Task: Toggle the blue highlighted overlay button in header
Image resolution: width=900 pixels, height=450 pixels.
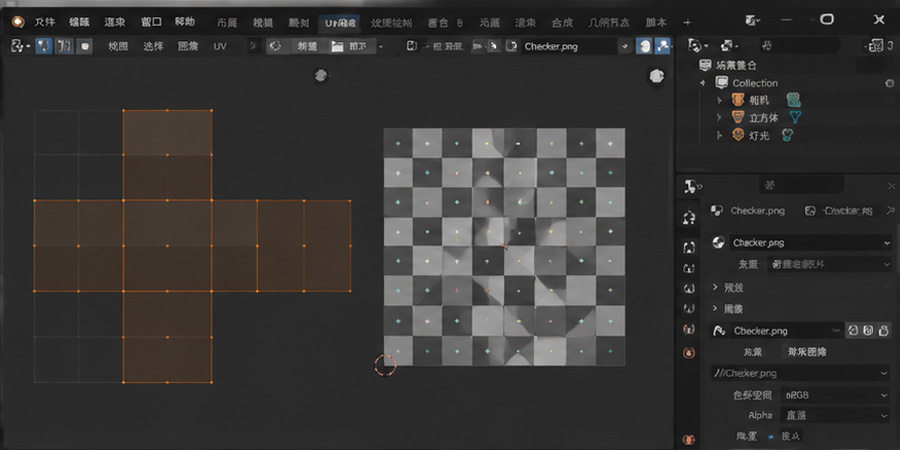Action: point(645,46)
